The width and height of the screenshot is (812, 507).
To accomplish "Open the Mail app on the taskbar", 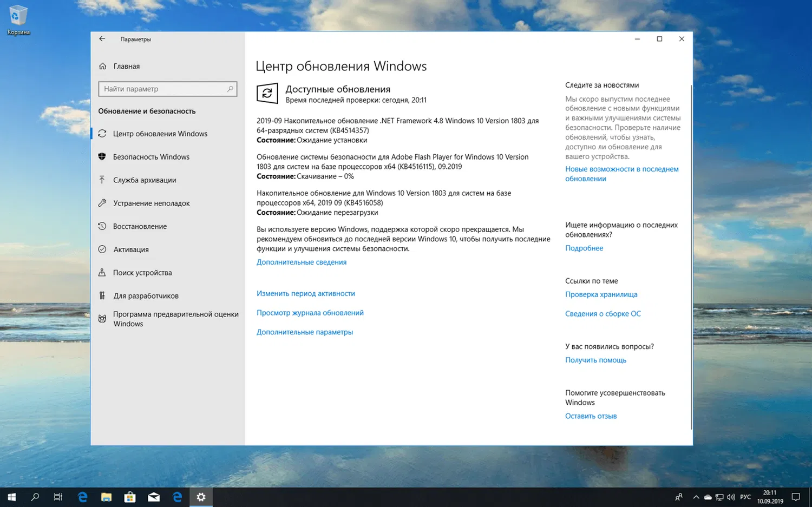I will coord(154,497).
